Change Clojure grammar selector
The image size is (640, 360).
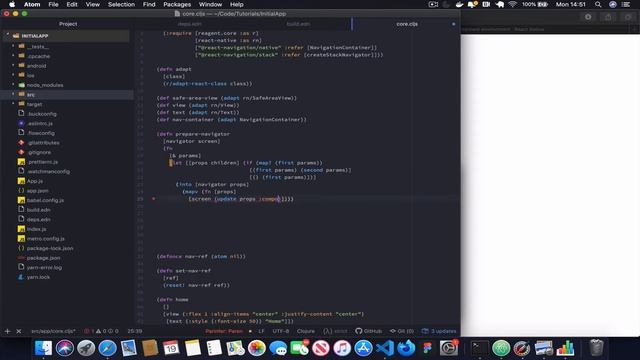click(306, 331)
